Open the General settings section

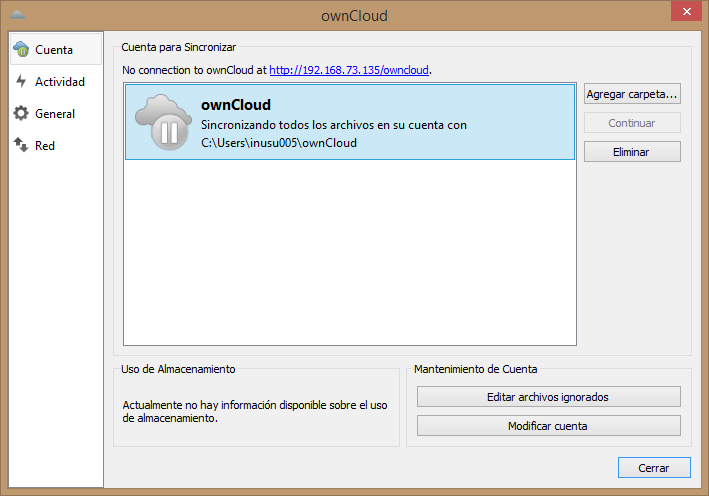click(56, 113)
